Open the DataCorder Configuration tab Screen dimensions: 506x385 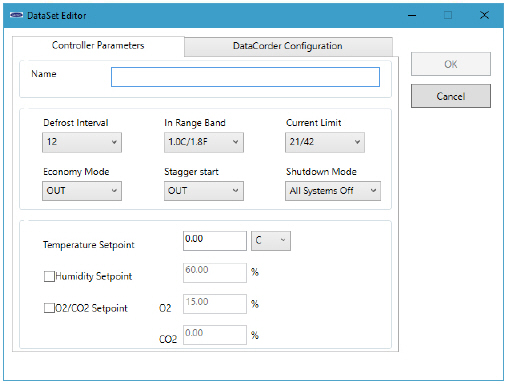coord(288,46)
